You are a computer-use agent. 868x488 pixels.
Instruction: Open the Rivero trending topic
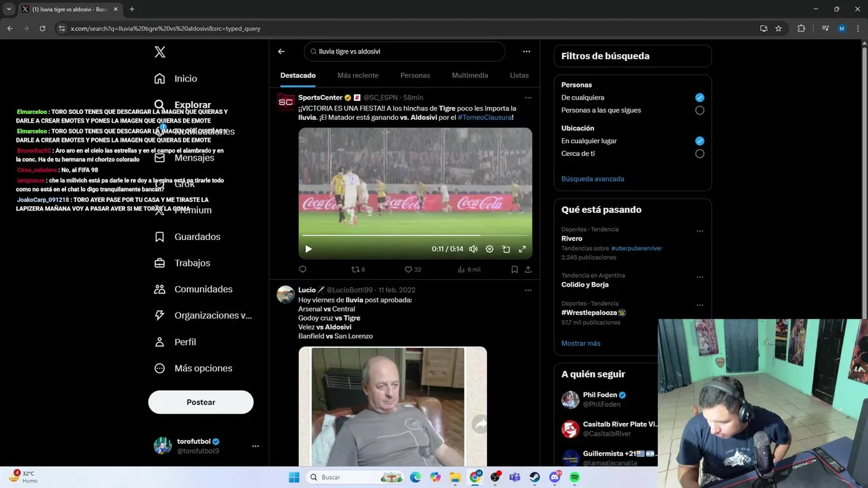click(572, 239)
